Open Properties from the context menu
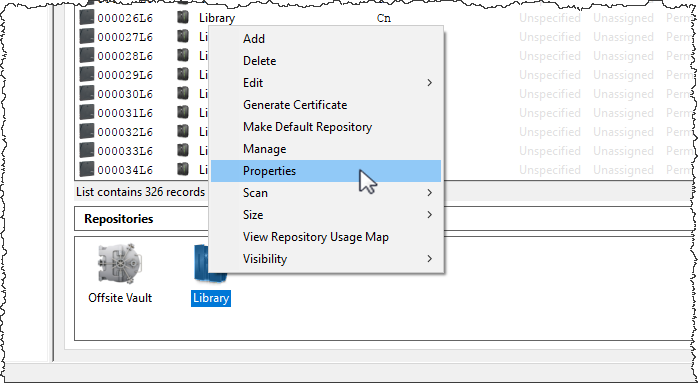 [326, 171]
